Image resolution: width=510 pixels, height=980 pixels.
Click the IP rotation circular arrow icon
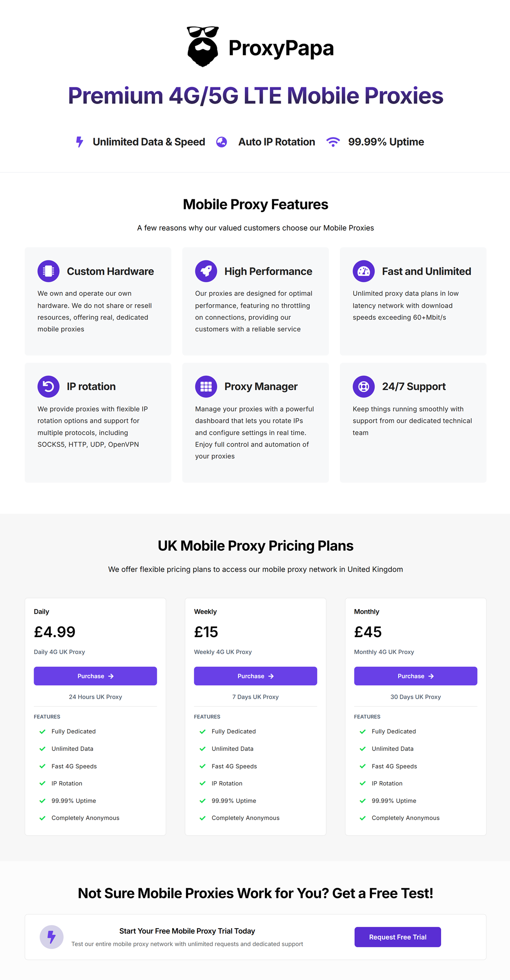click(48, 387)
